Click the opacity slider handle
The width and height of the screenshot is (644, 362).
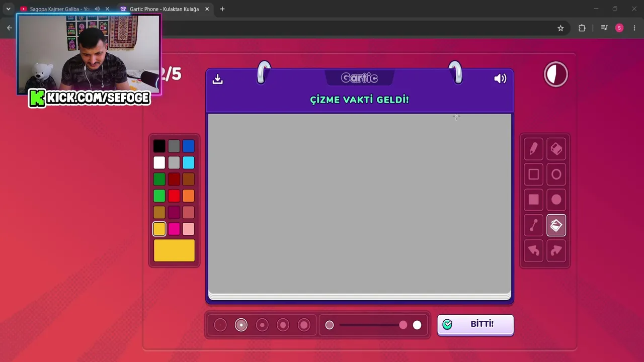pyautogui.click(x=403, y=325)
